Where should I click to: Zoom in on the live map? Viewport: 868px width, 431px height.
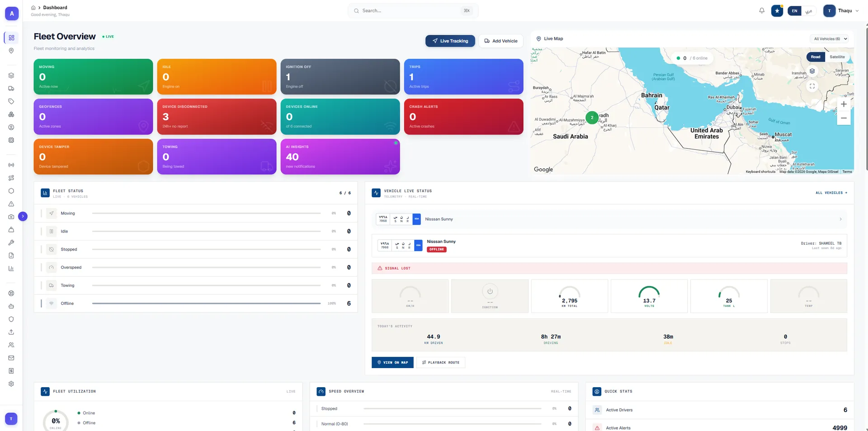coord(844,104)
